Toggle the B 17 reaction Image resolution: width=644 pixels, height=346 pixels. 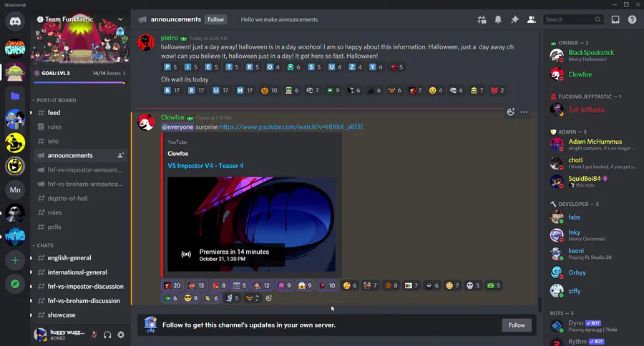(172, 90)
